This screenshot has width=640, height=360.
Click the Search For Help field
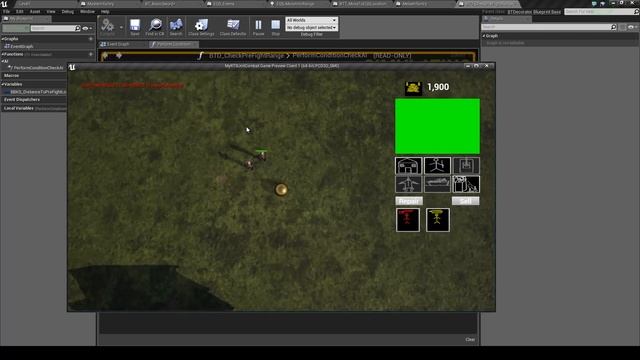click(x=601, y=11)
